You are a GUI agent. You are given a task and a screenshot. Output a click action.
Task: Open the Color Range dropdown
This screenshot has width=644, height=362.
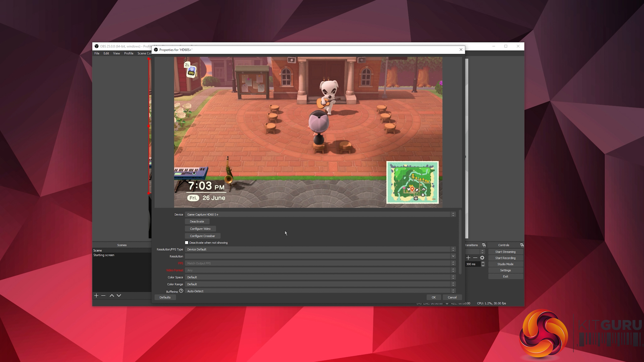pyautogui.click(x=319, y=284)
